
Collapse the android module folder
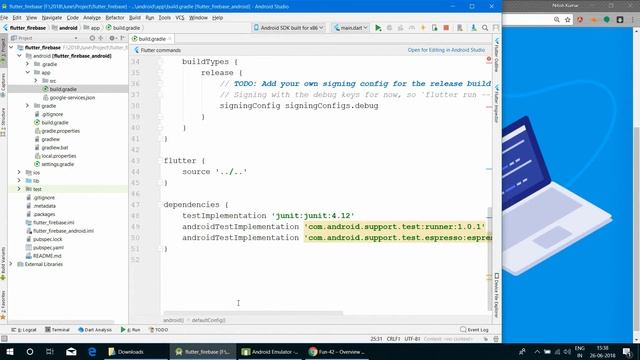point(19,56)
